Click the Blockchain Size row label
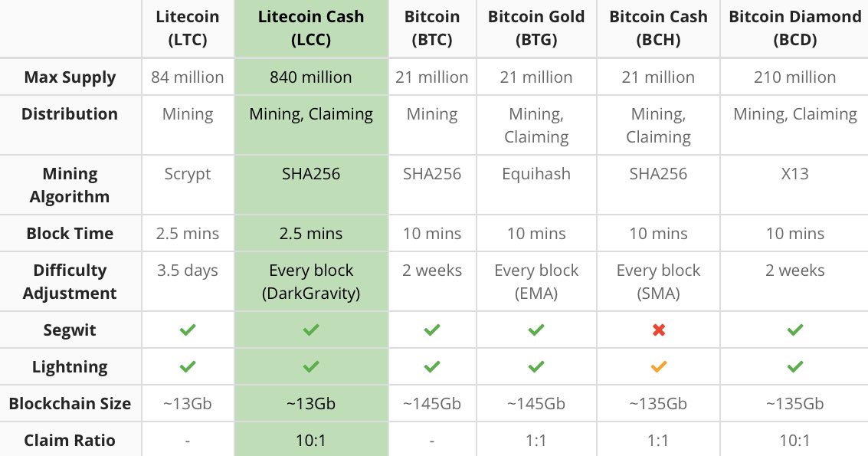 click(x=70, y=404)
